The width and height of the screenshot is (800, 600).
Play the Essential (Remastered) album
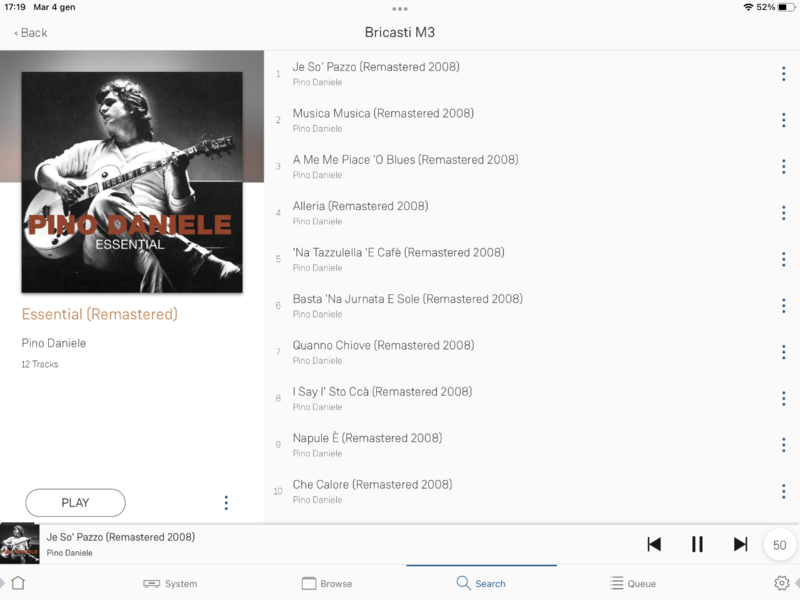(76, 503)
